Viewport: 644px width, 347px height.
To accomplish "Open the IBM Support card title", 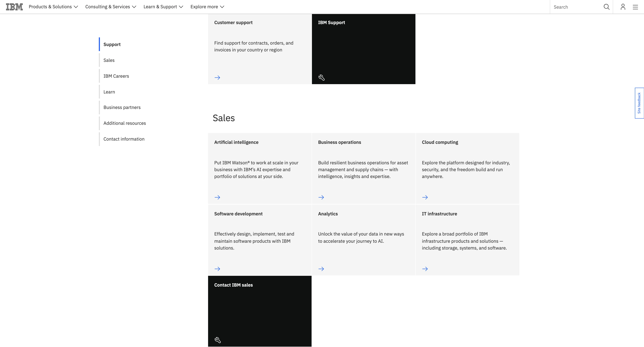I will pos(331,22).
